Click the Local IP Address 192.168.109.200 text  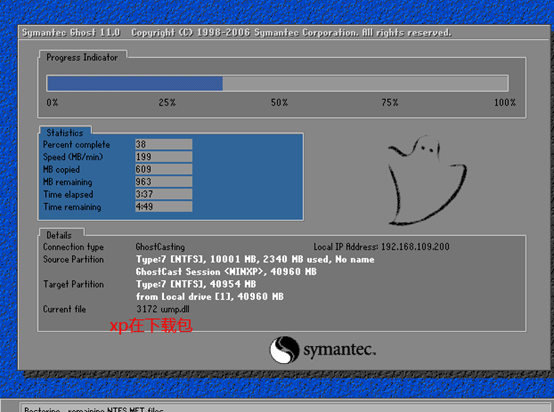[x=382, y=247]
